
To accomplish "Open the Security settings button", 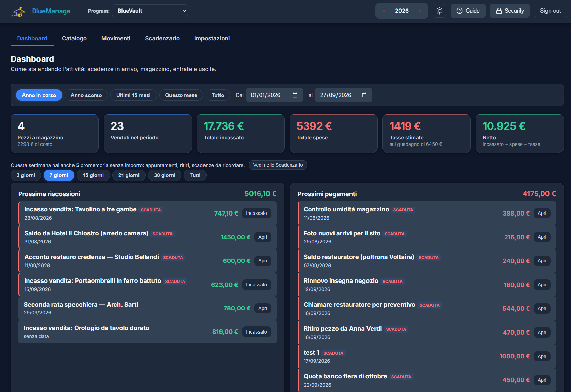I will 509,11.
